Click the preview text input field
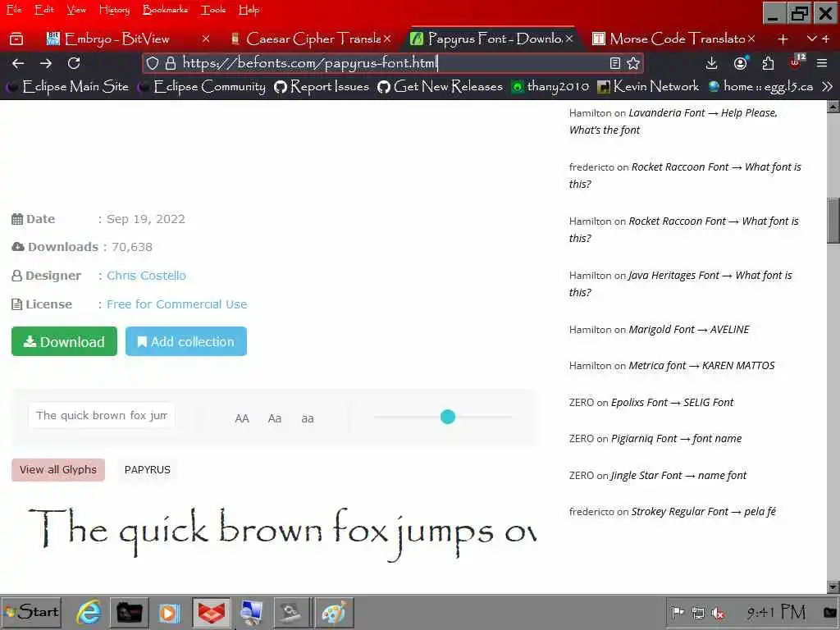The width and height of the screenshot is (840, 630). [101, 415]
